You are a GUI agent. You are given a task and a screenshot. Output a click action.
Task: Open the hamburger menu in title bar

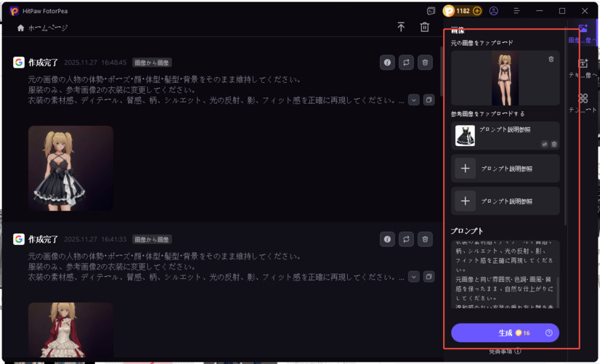point(516,11)
